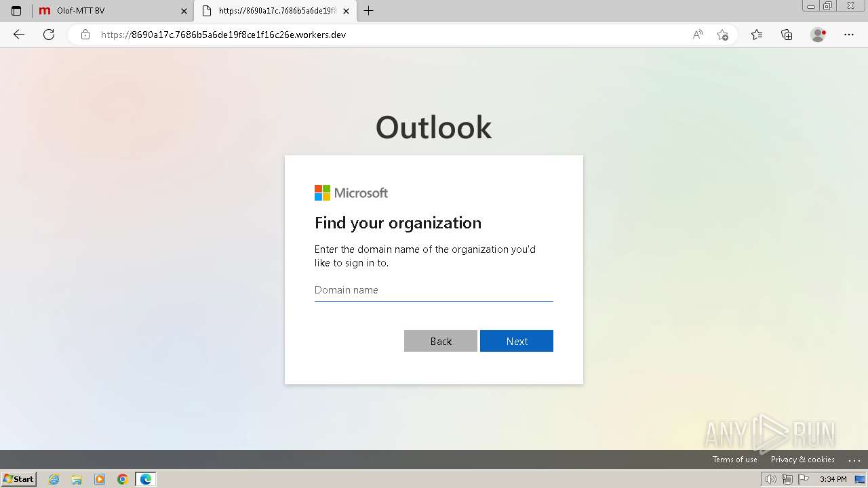Click the browser profile avatar
The image size is (868, 488).
click(818, 35)
